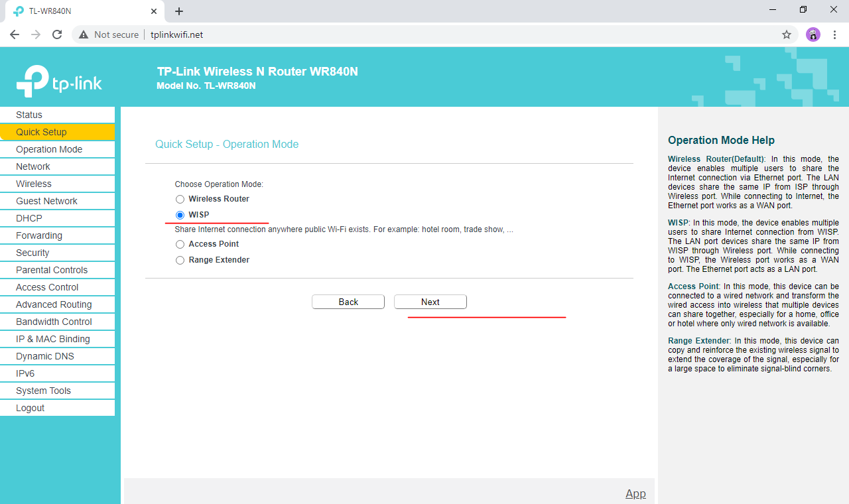Go to the Wireless menu
Viewport: 849px width, 504px height.
[57, 184]
